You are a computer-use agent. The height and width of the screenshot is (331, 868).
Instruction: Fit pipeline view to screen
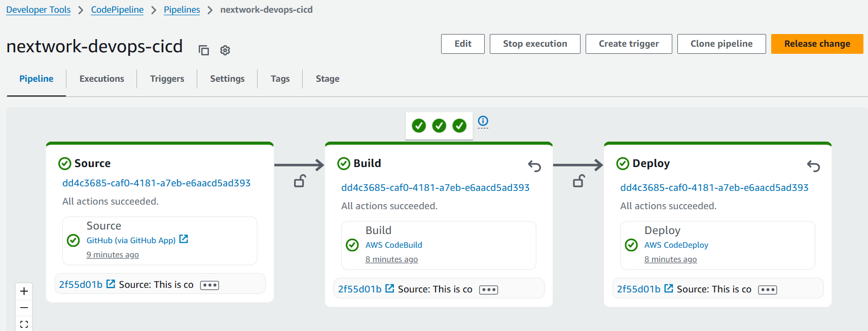tap(24, 324)
